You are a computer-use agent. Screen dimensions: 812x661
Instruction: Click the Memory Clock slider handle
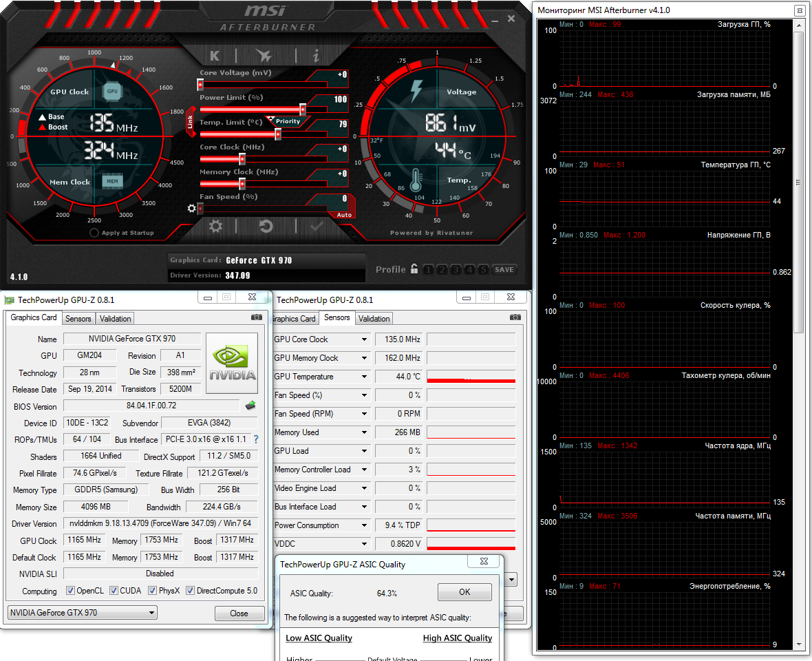[x=242, y=183]
